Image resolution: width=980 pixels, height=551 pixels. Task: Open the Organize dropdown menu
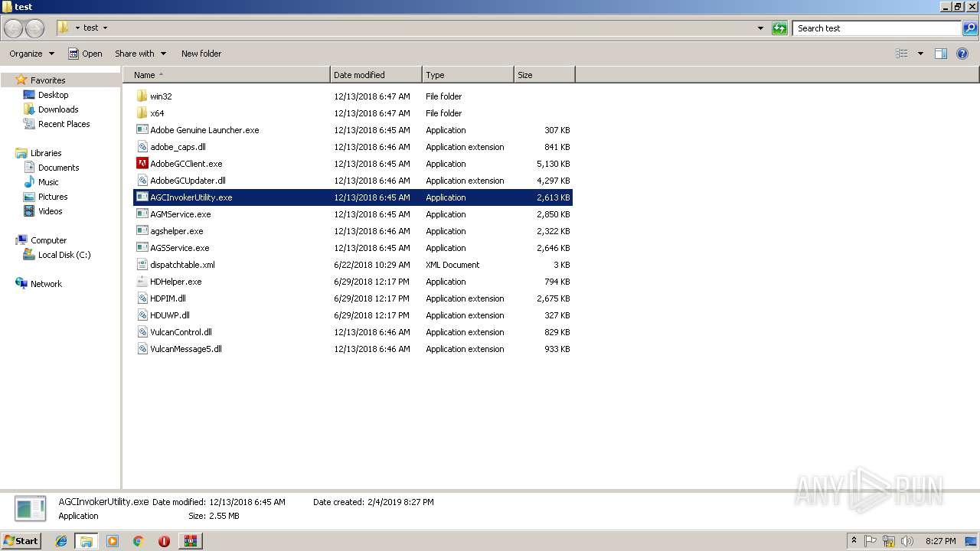coord(32,54)
